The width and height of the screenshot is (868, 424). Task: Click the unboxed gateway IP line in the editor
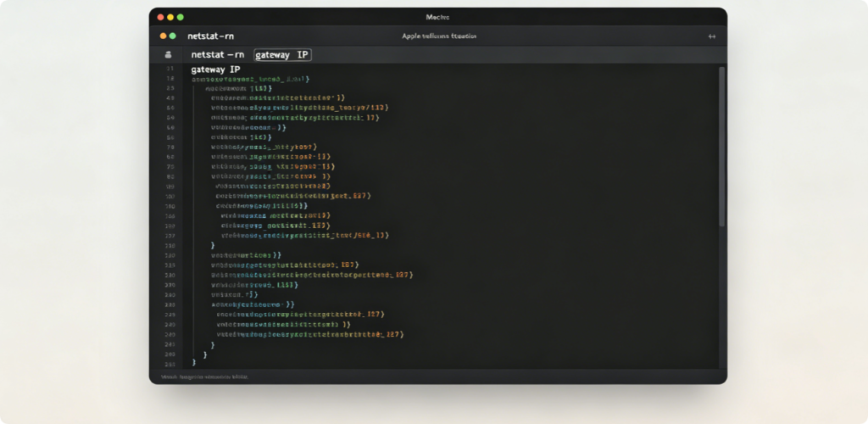click(216, 70)
